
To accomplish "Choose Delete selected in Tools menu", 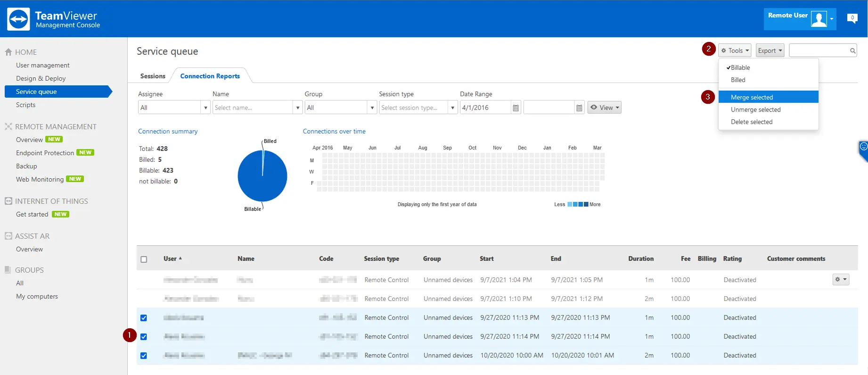I will (768, 122).
